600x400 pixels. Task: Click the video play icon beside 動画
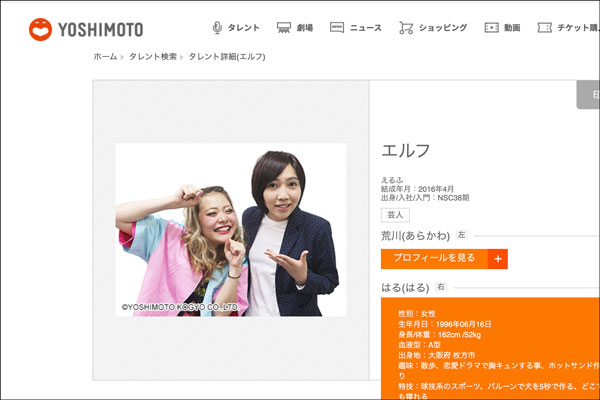pyautogui.click(x=491, y=28)
